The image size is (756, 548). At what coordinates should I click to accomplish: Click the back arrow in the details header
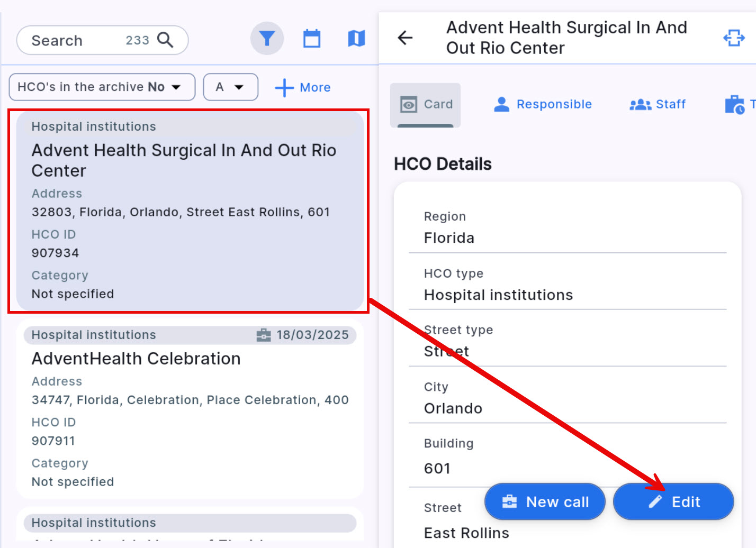point(405,38)
